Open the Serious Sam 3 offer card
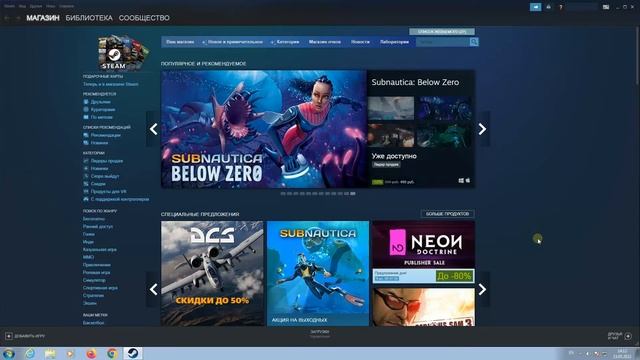Viewport: 640px width, 360px height. click(424, 307)
